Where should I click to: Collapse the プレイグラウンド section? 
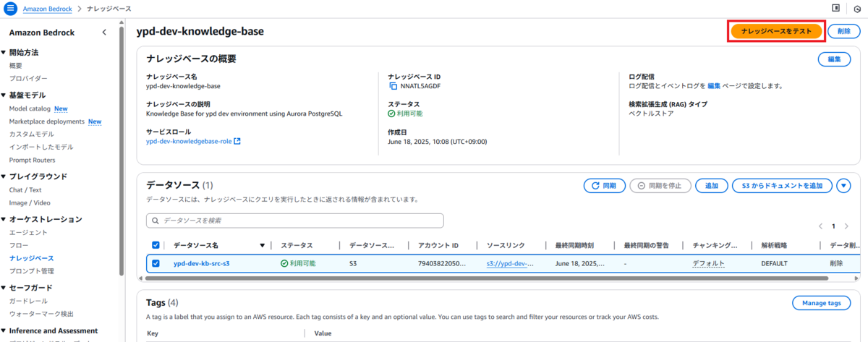(x=4, y=176)
